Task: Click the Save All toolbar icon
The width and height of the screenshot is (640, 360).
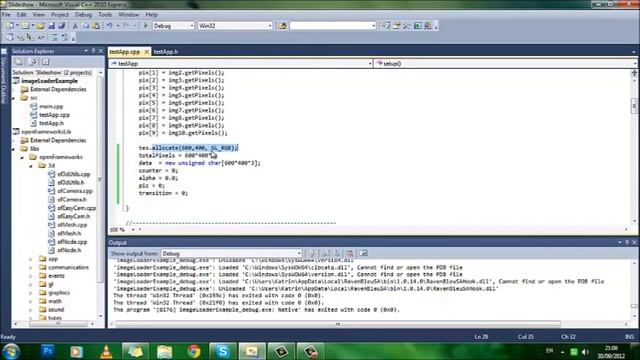Action: click(x=62, y=26)
